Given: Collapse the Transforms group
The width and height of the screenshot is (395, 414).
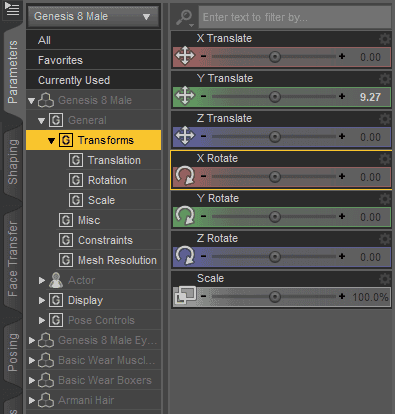Looking at the screenshot, I should point(51,141).
